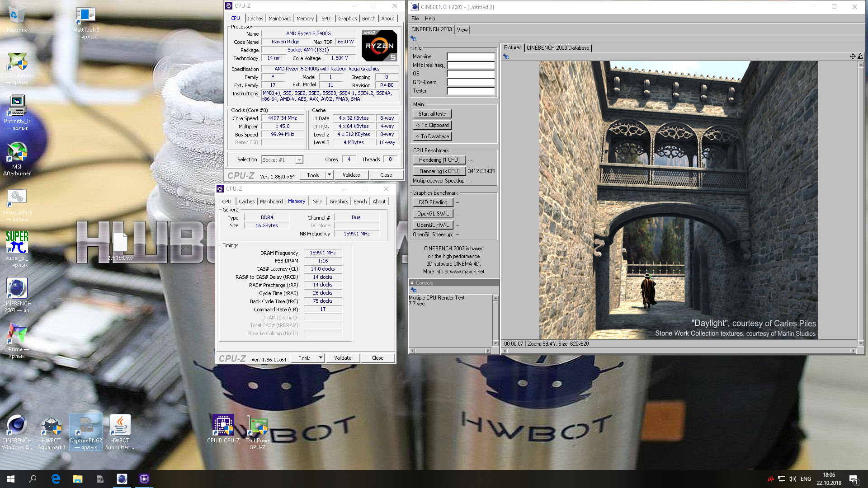
Task: Open the Windows Start menu
Action: 11,479
